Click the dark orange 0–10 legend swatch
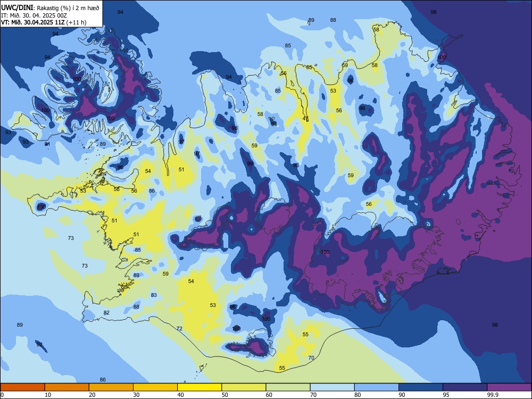This screenshot has height=399, width=532. point(22,387)
